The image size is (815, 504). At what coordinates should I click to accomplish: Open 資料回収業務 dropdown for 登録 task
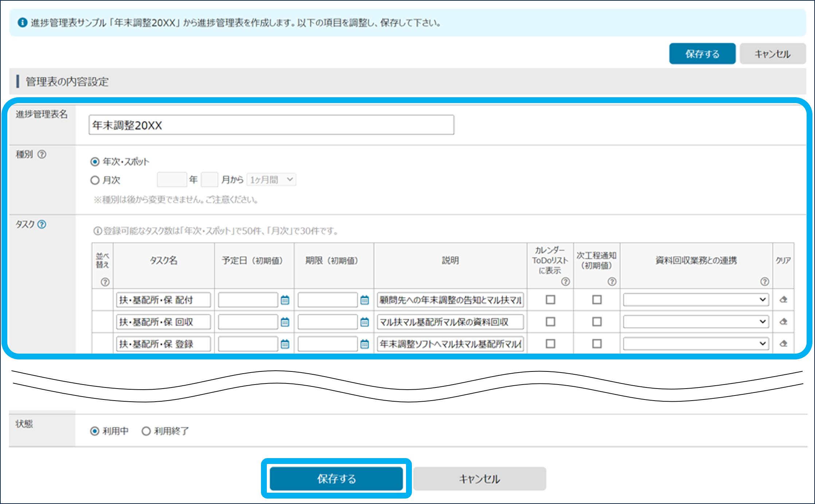click(696, 343)
